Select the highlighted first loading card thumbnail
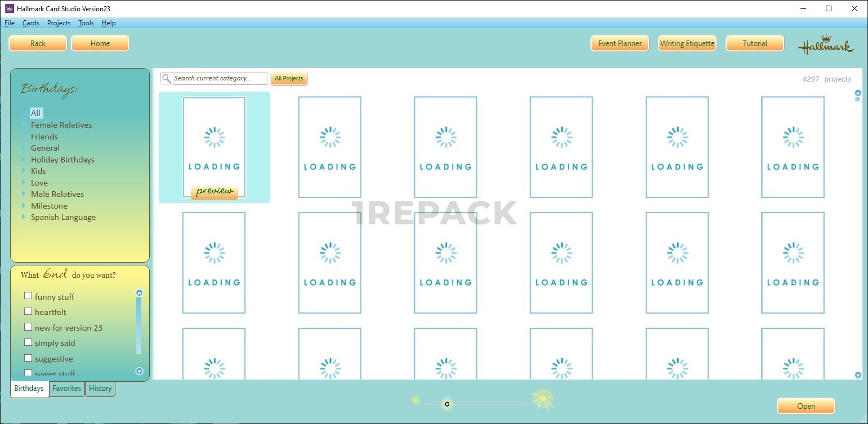The width and height of the screenshot is (868, 424). pyautogui.click(x=214, y=147)
